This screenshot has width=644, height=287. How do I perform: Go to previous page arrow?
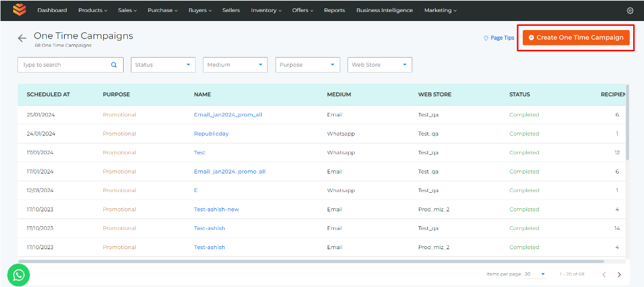click(x=604, y=274)
